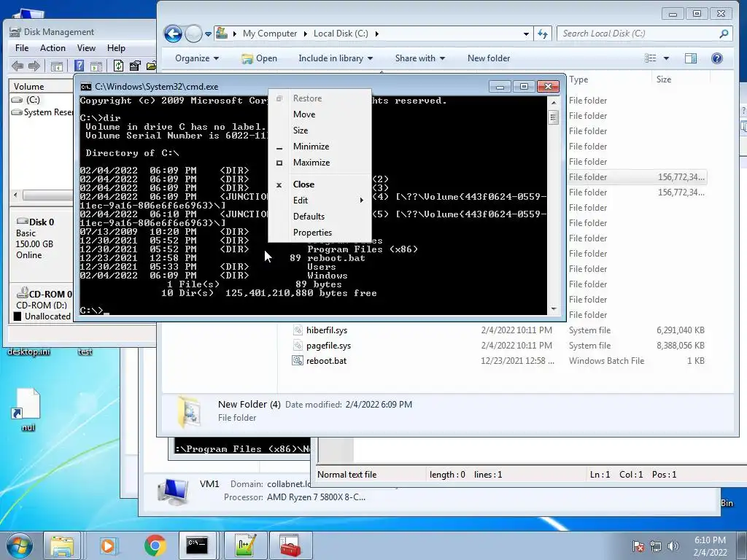Click the red toolbox taskbar icon
The image size is (747, 560).
[x=290, y=545]
